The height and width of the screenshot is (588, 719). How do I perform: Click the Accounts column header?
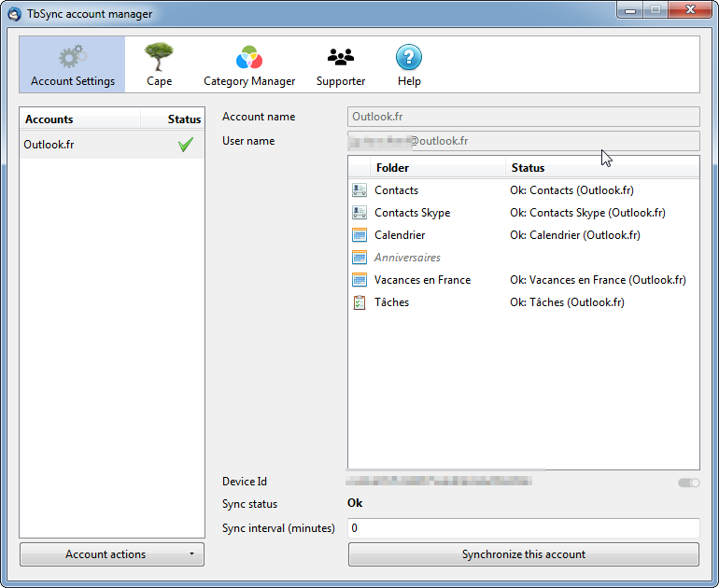click(79, 119)
